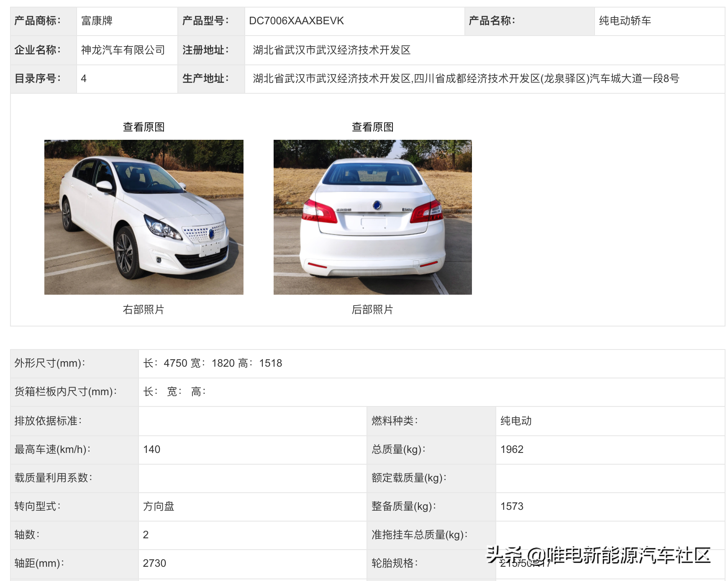This screenshot has height=581, width=728.
Task: Click the 产品型号 label
Action: (205, 21)
